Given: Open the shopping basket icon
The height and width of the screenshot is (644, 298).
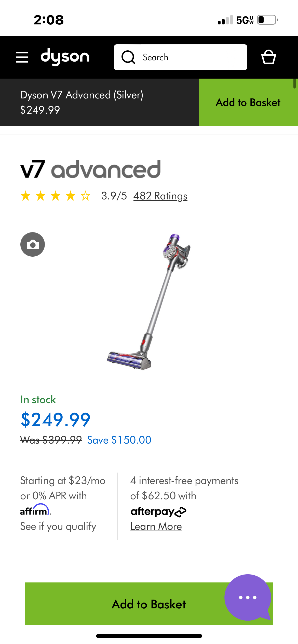Looking at the screenshot, I should point(268,57).
